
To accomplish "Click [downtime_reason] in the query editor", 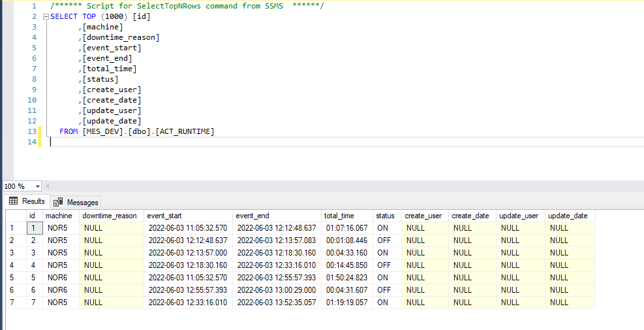I will click(121, 37).
